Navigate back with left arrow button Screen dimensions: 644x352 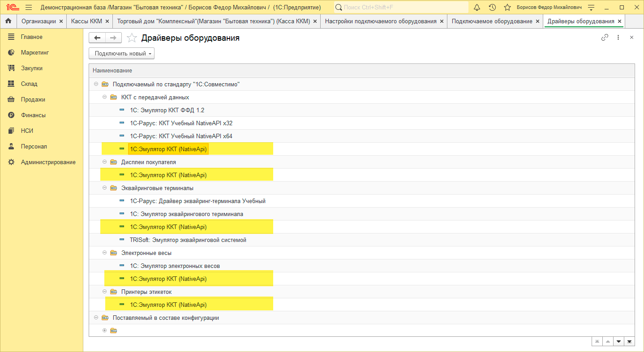pyautogui.click(x=97, y=38)
